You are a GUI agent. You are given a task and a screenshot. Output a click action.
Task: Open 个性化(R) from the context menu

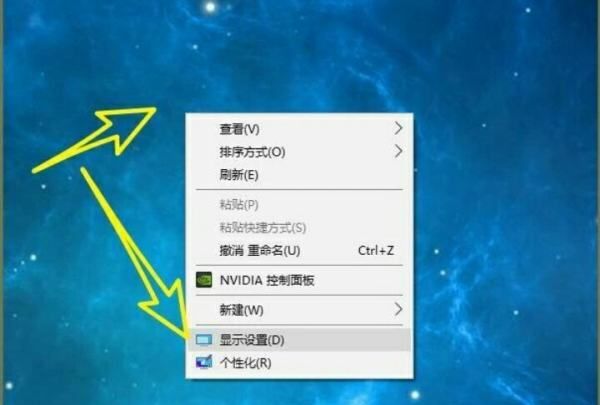pyautogui.click(x=299, y=363)
